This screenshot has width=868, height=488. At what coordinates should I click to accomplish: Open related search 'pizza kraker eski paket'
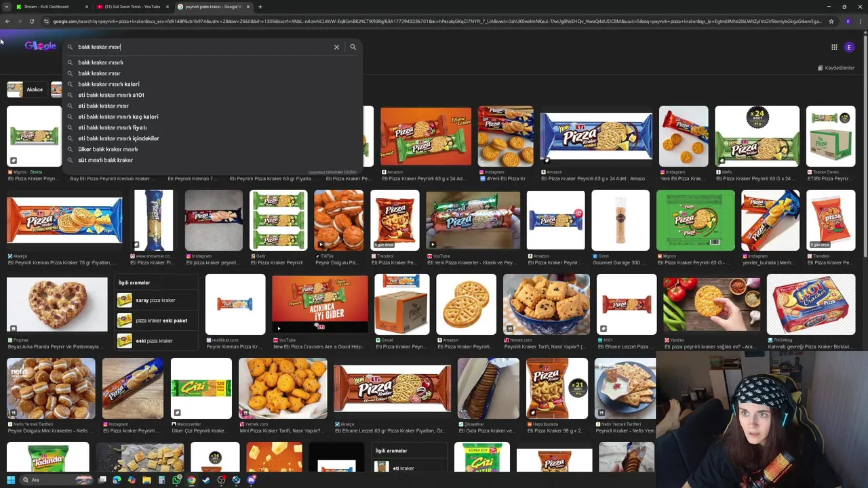coord(157,321)
